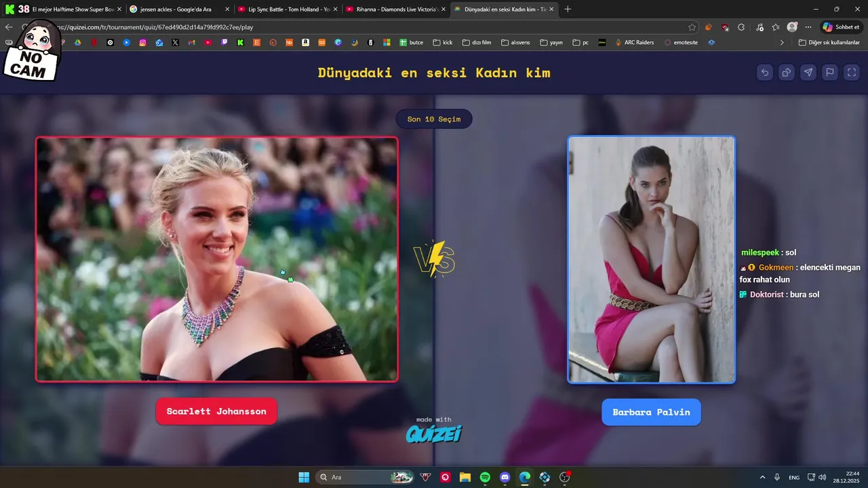
Task: Click the paper-plane share icon
Action: tap(808, 73)
